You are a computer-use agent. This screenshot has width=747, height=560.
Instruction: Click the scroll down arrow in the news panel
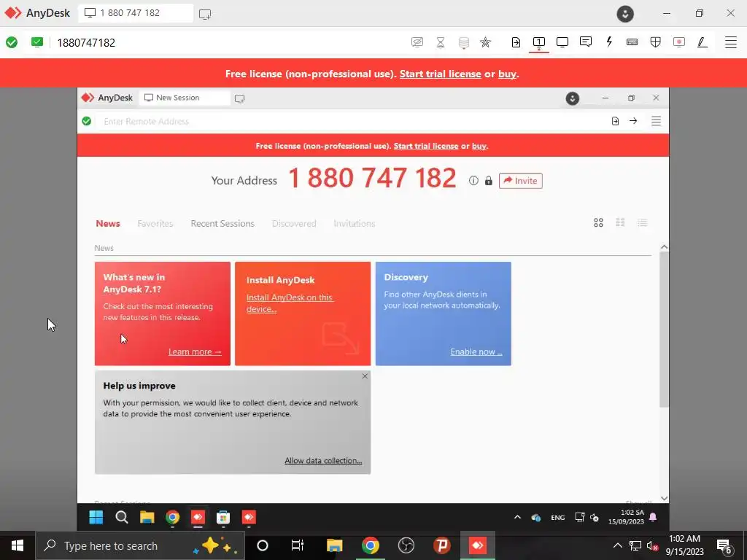pos(664,498)
